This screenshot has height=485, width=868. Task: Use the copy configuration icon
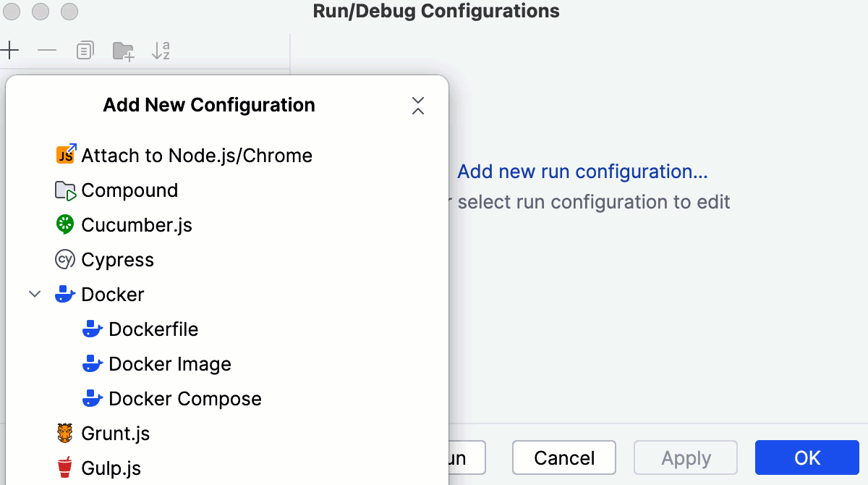85,51
